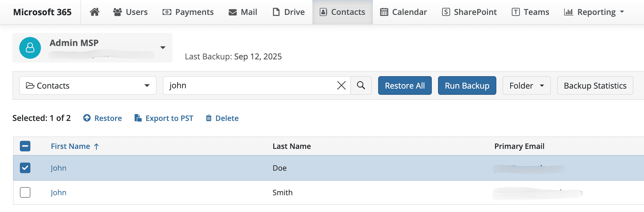Open John link in Smith row
The image size is (644, 212).
[59, 192]
